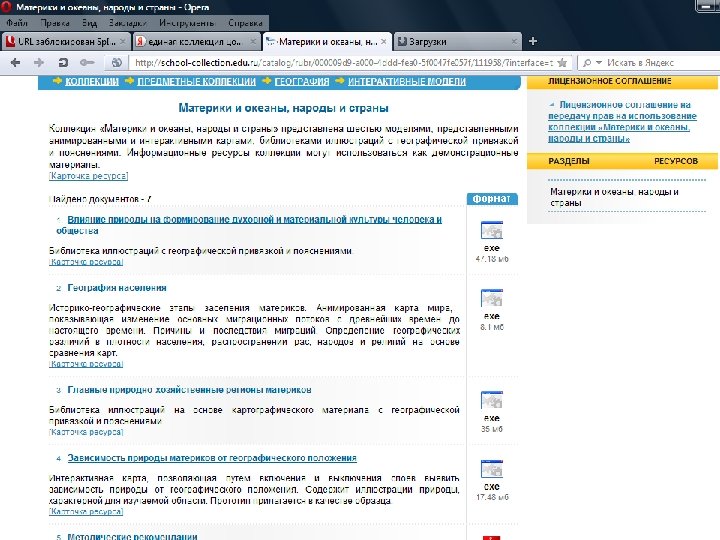The height and width of the screenshot is (540, 720).
Task: Click the 'ЛИЦЕНЗИОННОЕ СОГЛАШЕНИЕ' sidebar header
Action: 610,81
